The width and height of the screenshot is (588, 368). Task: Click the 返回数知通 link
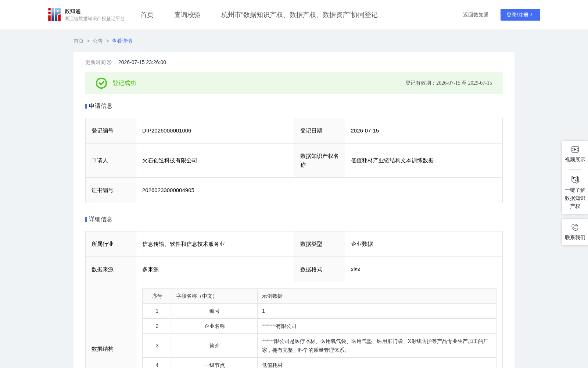pyautogui.click(x=476, y=15)
